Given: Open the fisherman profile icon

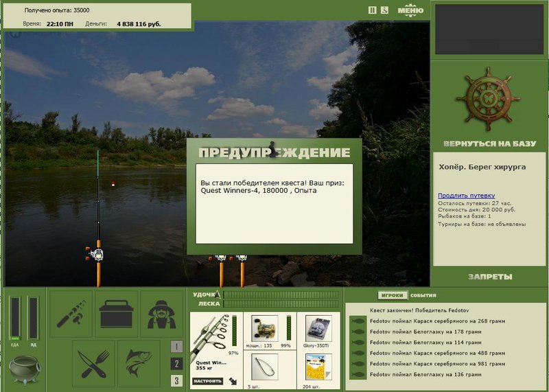Looking at the screenshot, I should [161, 314].
